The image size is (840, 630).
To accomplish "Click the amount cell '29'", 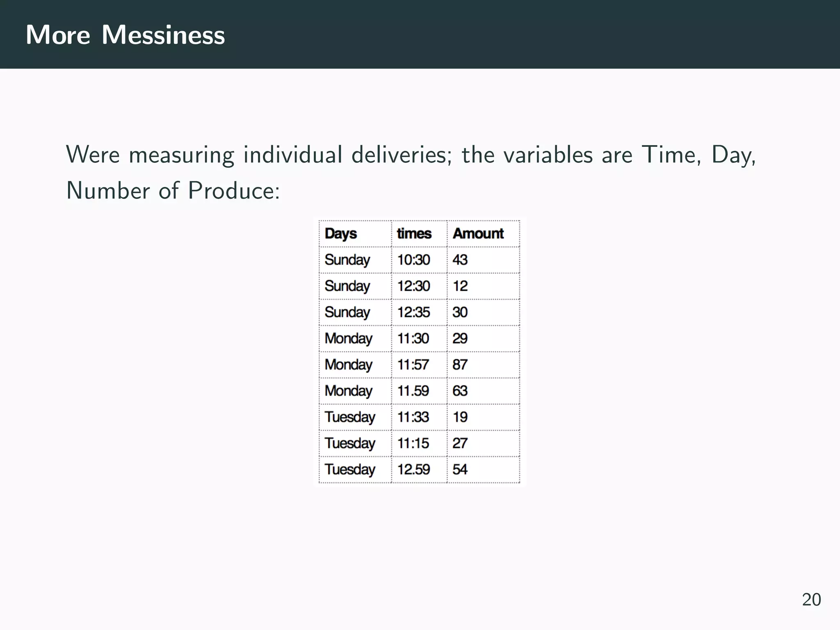I will [x=484, y=339].
